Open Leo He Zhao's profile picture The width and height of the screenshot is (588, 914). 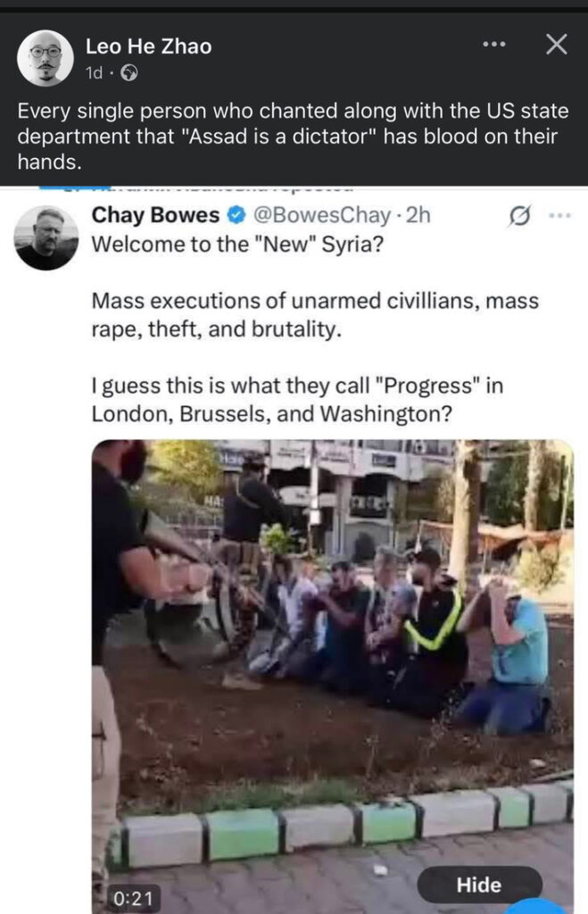[45, 58]
